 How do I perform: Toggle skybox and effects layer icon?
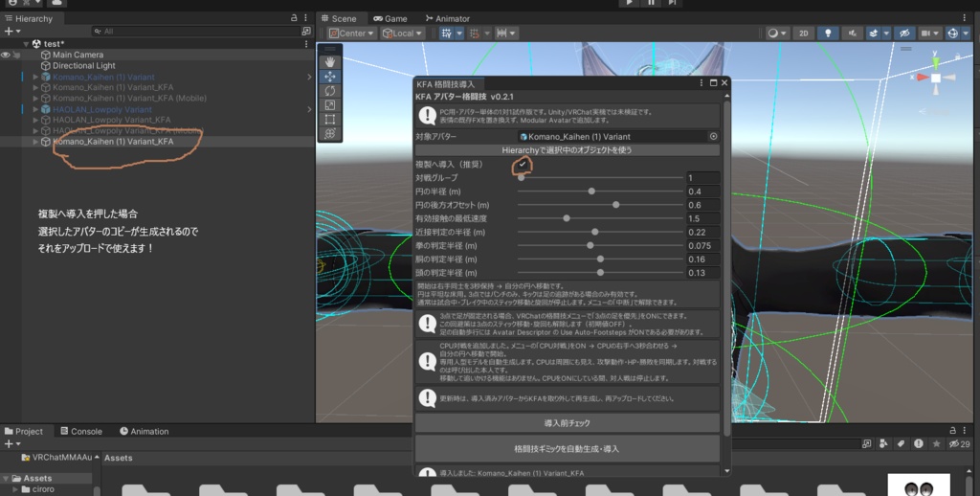(x=874, y=34)
